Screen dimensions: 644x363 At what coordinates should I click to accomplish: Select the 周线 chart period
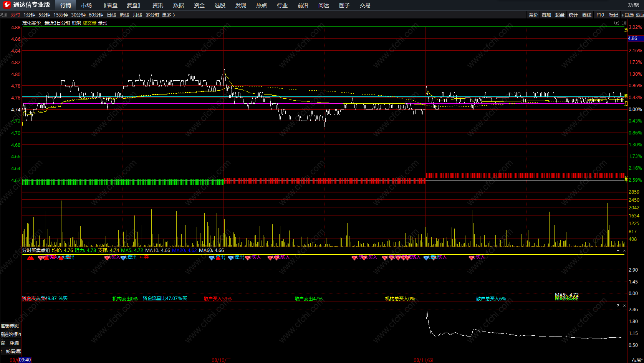[x=124, y=15]
